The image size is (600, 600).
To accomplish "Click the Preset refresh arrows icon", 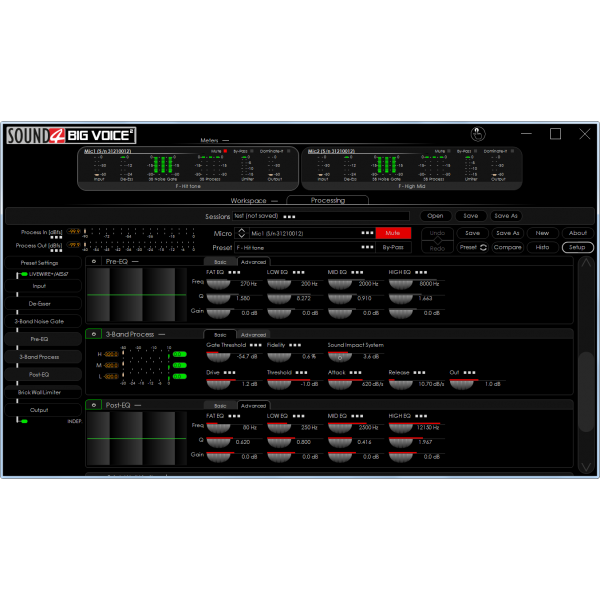I will (x=483, y=248).
